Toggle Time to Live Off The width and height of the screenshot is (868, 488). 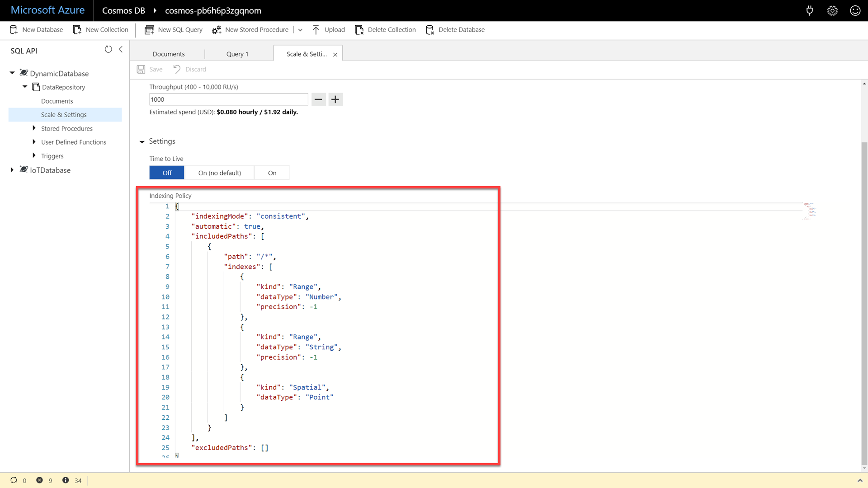tap(167, 173)
